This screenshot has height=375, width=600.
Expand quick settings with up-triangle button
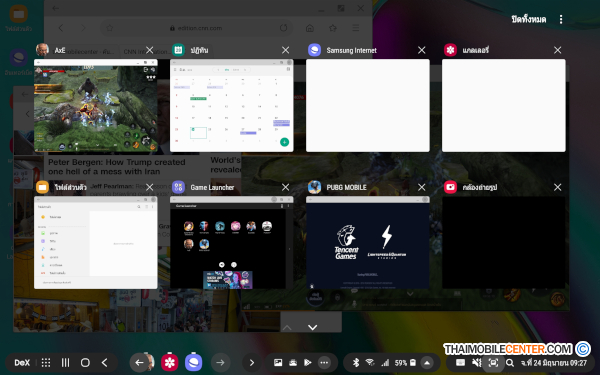tap(427, 362)
